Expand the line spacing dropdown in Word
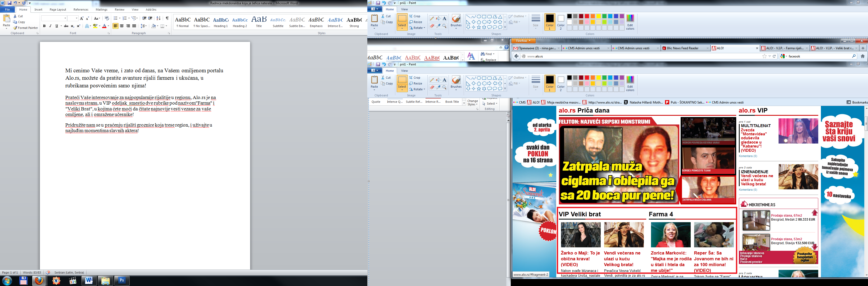 point(146,26)
